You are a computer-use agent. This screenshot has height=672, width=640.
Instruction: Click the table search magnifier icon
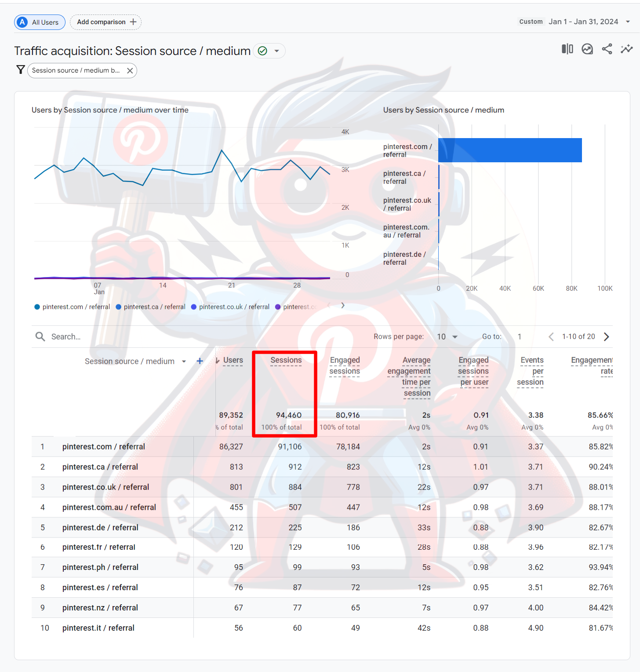tap(40, 336)
